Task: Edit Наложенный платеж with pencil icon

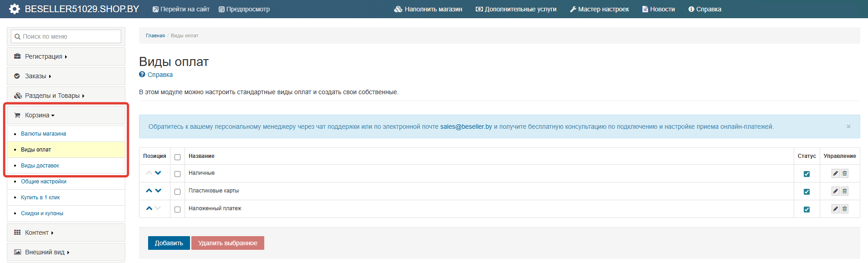Action: (x=835, y=209)
